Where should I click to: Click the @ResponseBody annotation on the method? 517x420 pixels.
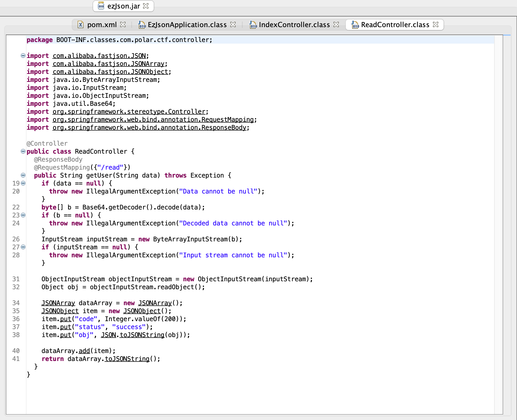58,159
